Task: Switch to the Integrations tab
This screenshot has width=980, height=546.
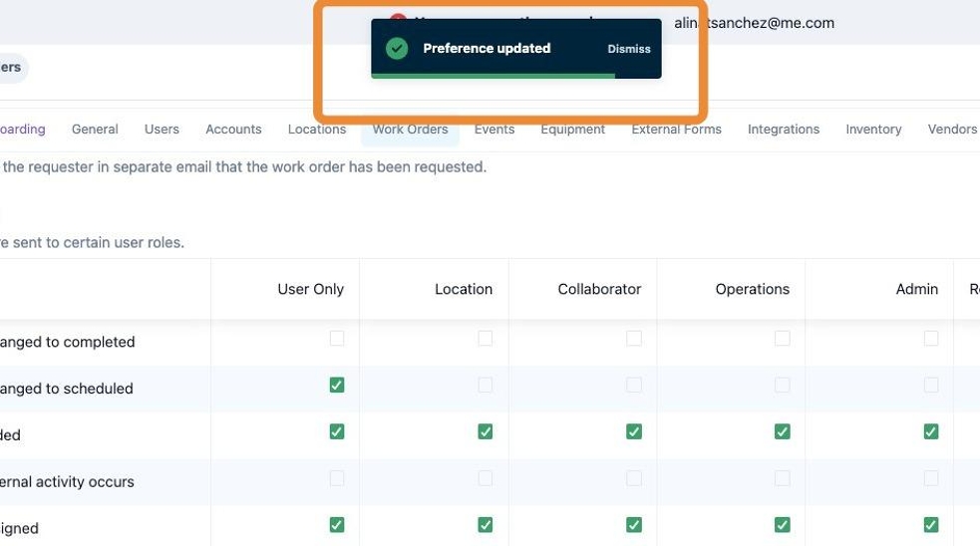Action: (x=784, y=130)
